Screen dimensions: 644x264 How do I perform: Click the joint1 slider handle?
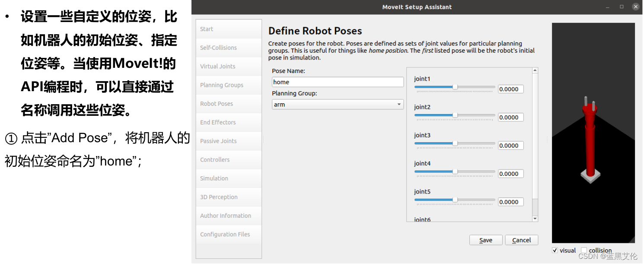pos(455,87)
